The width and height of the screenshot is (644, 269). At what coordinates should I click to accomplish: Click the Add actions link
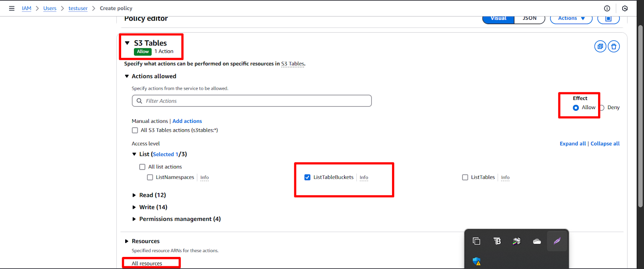(x=187, y=121)
